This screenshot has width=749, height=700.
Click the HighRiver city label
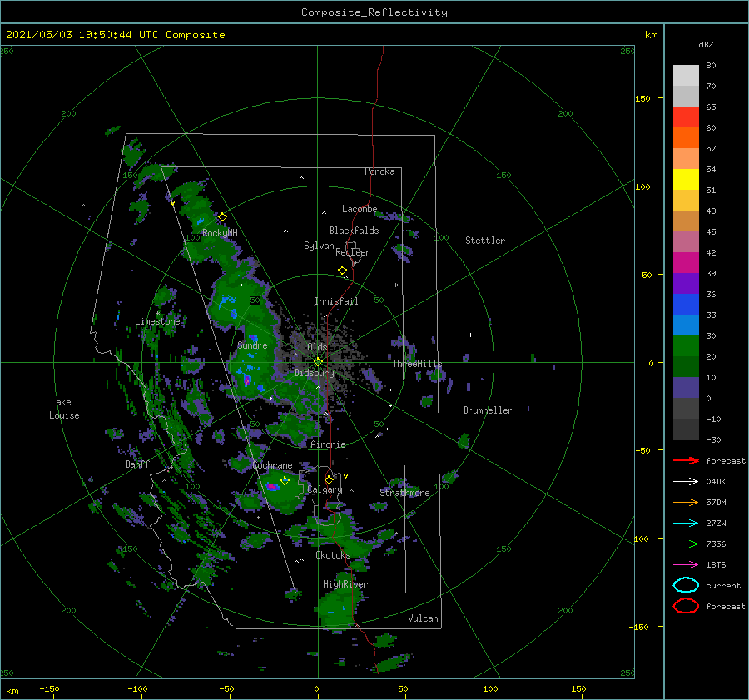coord(345,584)
